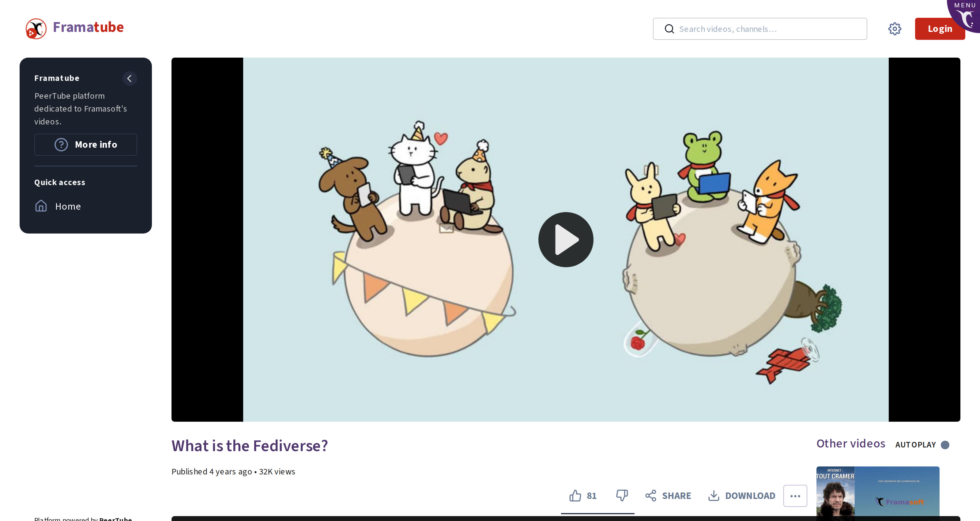Go to Home in Quick access

click(x=58, y=207)
